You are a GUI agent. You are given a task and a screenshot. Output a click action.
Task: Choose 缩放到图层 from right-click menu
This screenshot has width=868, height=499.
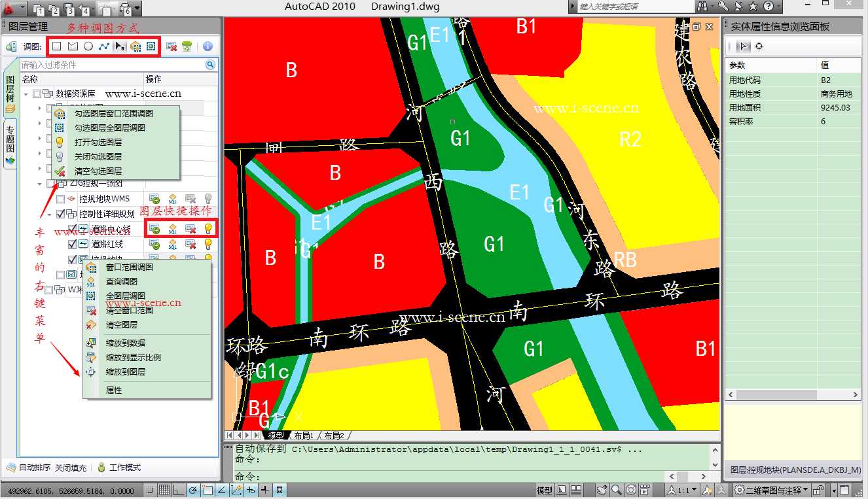tap(126, 371)
